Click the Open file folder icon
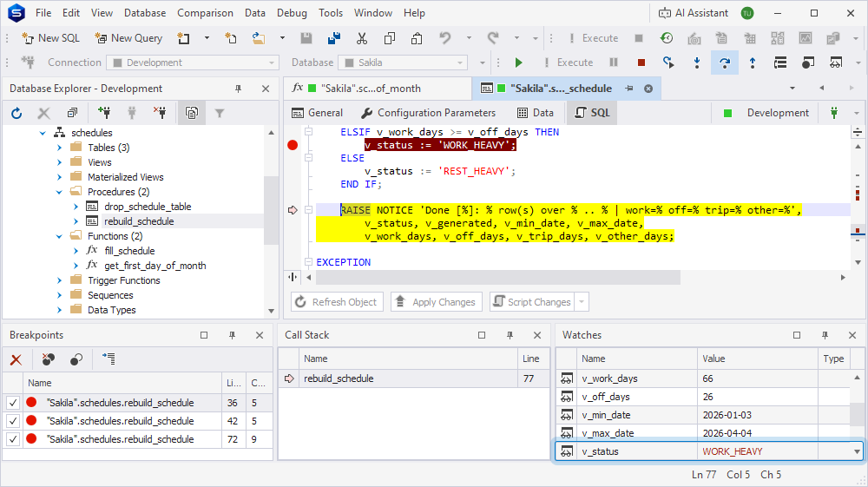868x487 pixels. coord(259,38)
